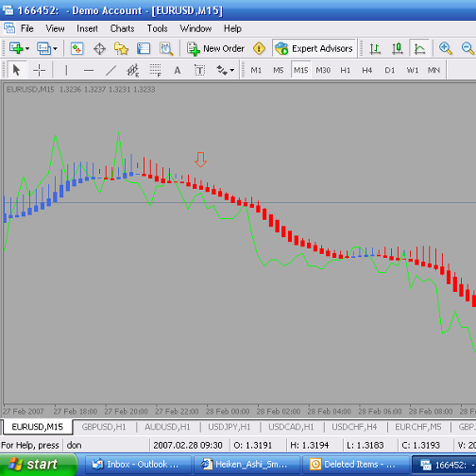The height and width of the screenshot is (476, 476).
Task: Select the EURUSD,M15 chart tab
Action: coord(38,427)
